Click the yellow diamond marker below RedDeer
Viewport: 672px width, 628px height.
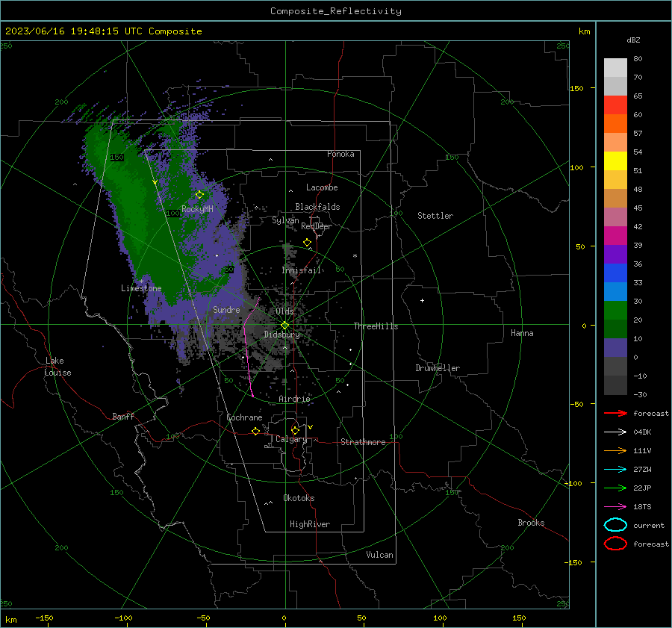tap(307, 243)
